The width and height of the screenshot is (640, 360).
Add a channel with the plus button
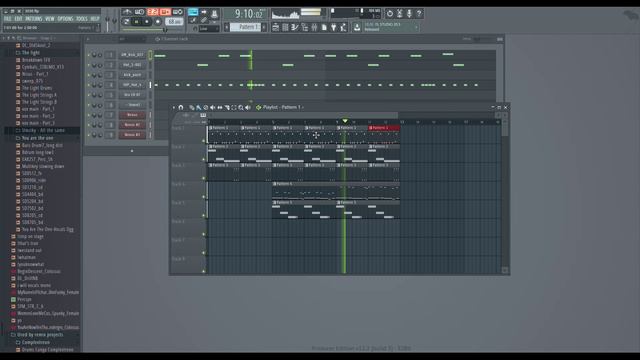click(x=131, y=151)
